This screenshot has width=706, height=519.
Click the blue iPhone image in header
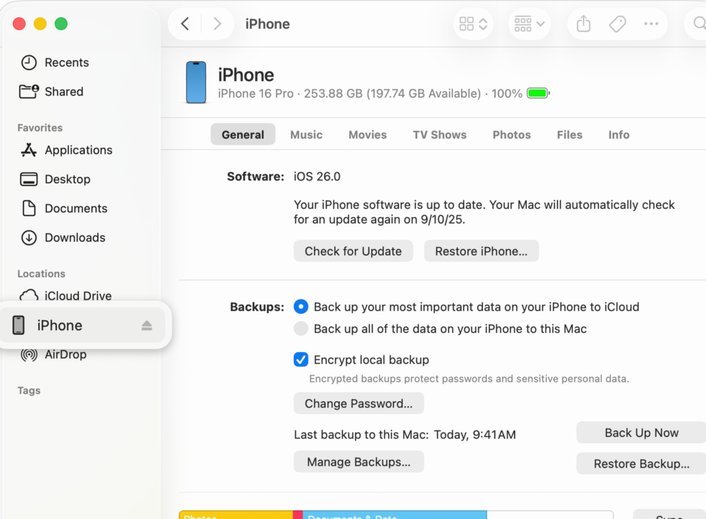pyautogui.click(x=196, y=82)
